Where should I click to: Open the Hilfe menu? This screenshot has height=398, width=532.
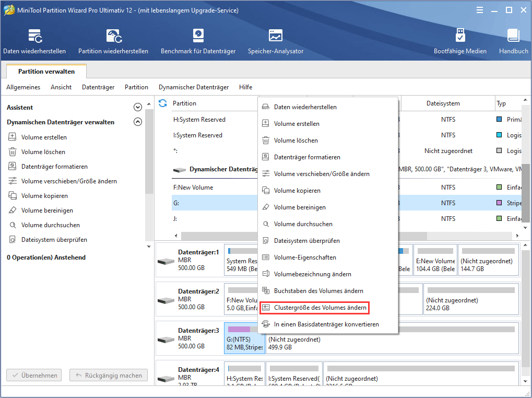pyautogui.click(x=246, y=87)
